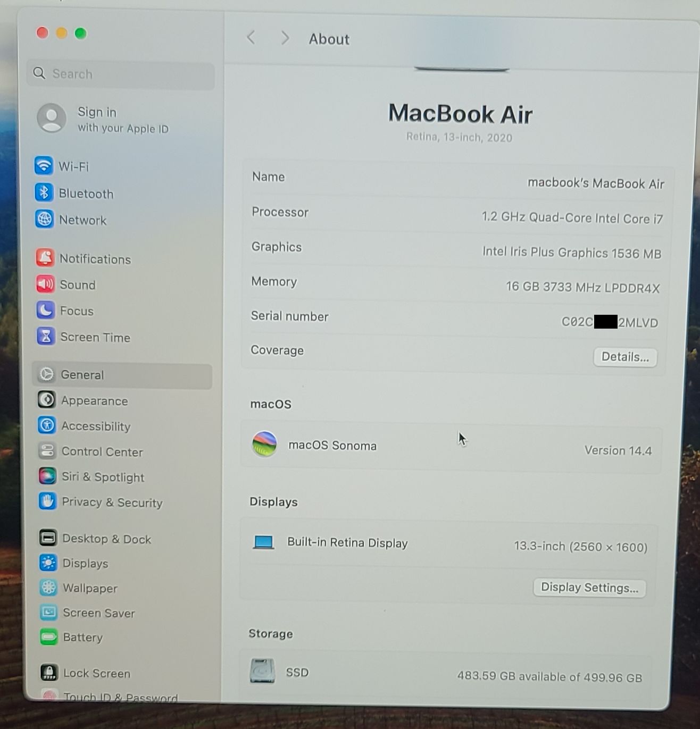Click the Privacy & Security hand icon

tap(47, 501)
